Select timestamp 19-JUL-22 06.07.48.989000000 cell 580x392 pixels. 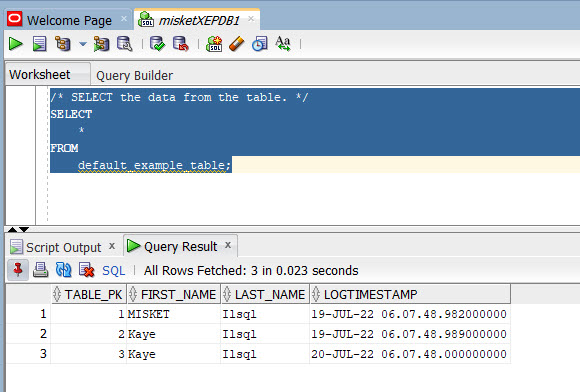point(410,334)
